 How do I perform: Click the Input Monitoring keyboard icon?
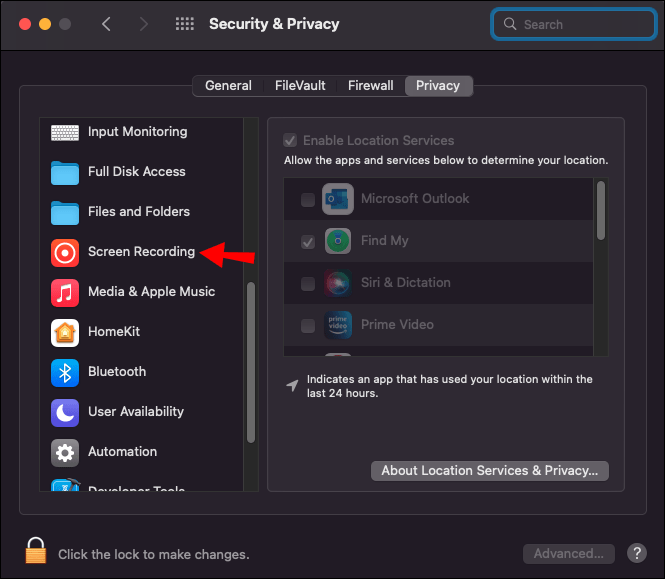click(x=64, y=132)
